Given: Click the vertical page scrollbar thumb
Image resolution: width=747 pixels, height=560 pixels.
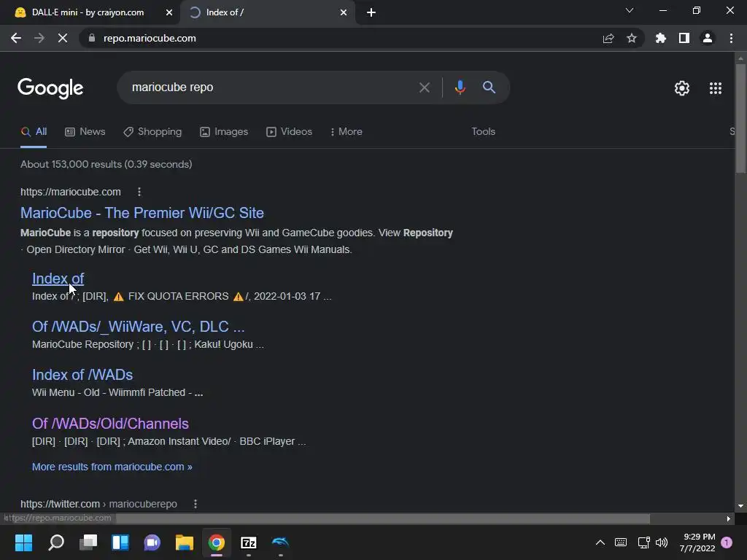Looking at the screenshot, I should (740, 119).
